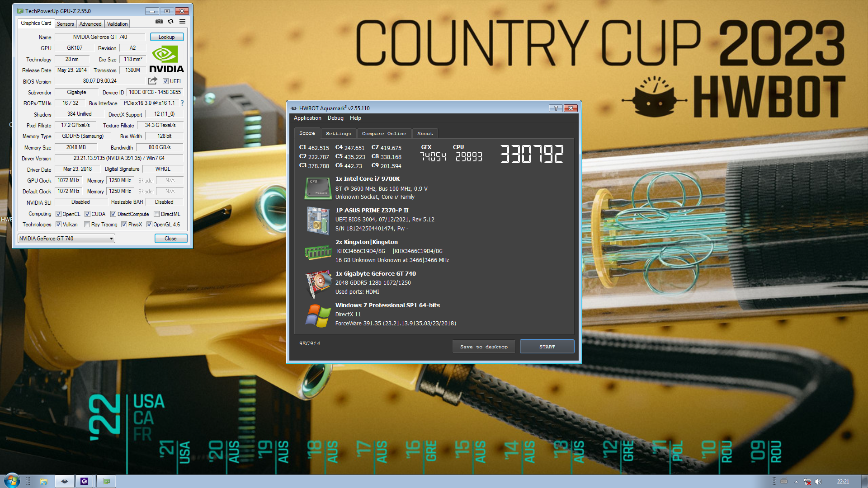Select the Score tab in Aquamark
Screen dimensions: 868x488
307,133
